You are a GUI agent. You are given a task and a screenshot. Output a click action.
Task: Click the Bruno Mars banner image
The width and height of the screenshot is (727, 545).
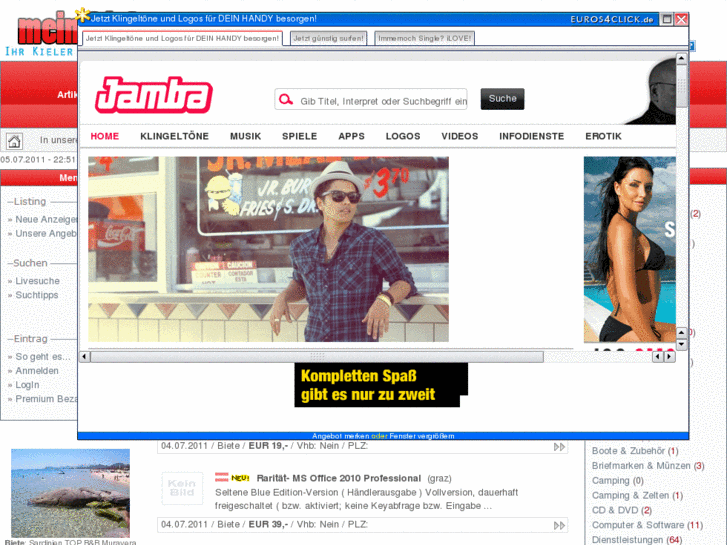pos(268,249)
